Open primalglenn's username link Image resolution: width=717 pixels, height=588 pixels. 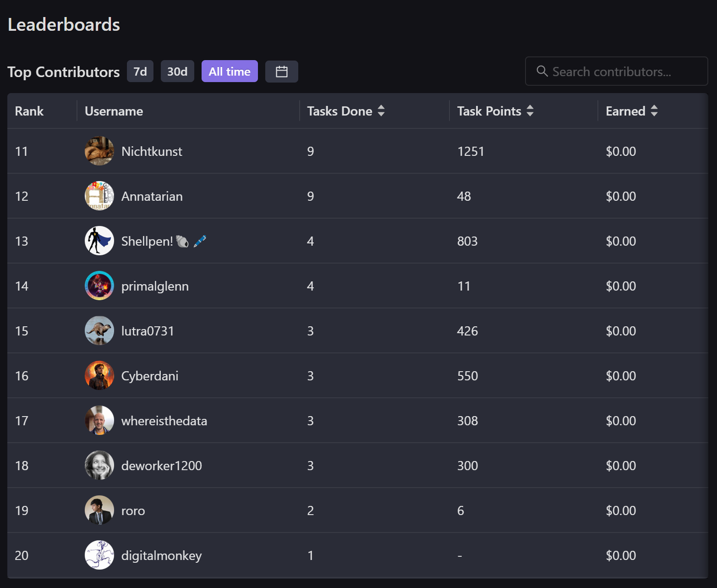pyautogui.click(x=155, y=286)
